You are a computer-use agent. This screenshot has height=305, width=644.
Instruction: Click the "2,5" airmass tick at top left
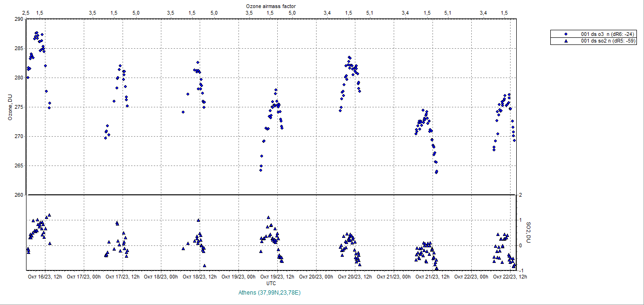click(x=26, y=12)
